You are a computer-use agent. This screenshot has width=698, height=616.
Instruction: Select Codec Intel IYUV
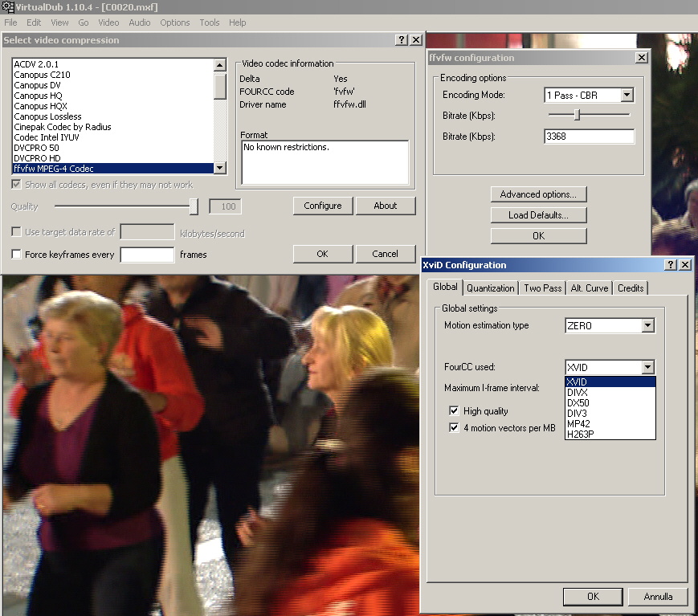click(x=113, y=137)
